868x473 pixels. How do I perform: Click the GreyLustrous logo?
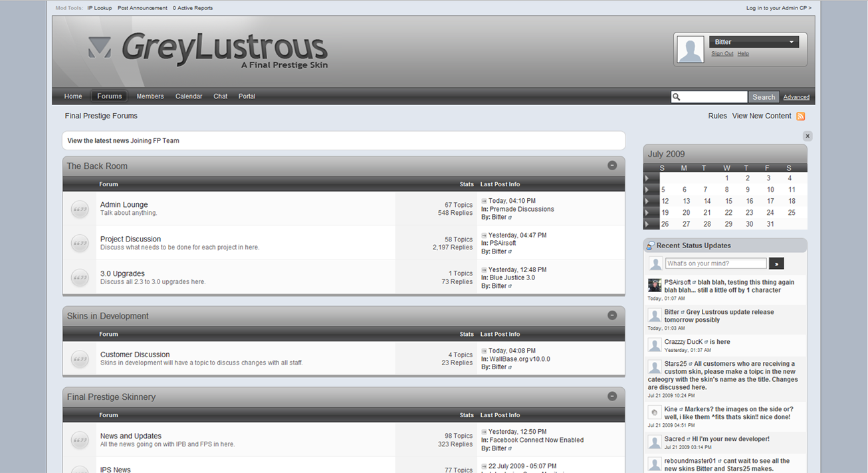(208, 50)
